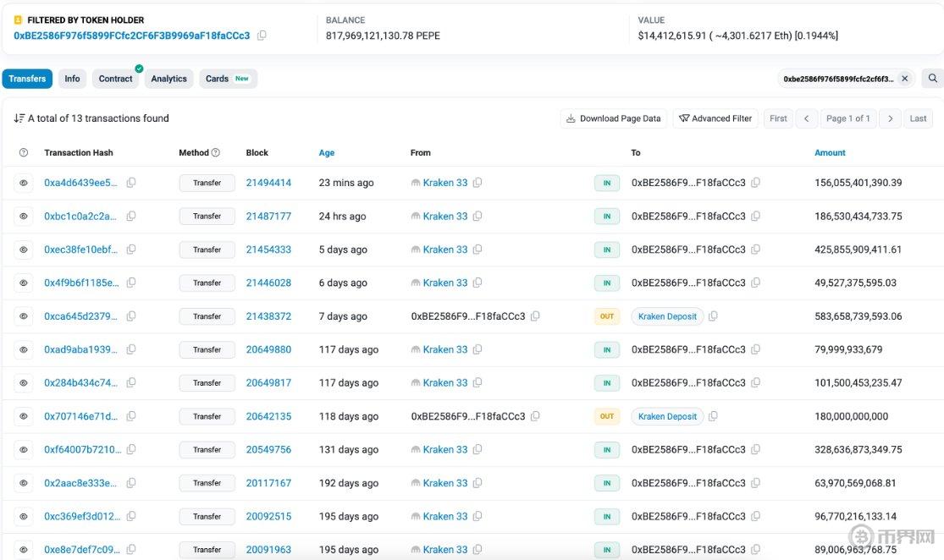Image resolution: width=944 pixels, height=560 pixels.
Task: Preview transaction 0xa4d6439ee5 with eye icon
Action: coord(24,183)
